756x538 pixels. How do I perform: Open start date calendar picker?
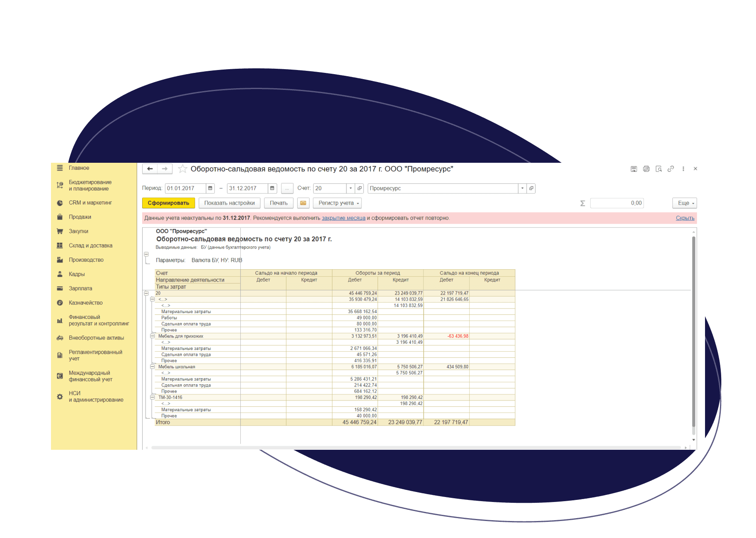[210, 188]
